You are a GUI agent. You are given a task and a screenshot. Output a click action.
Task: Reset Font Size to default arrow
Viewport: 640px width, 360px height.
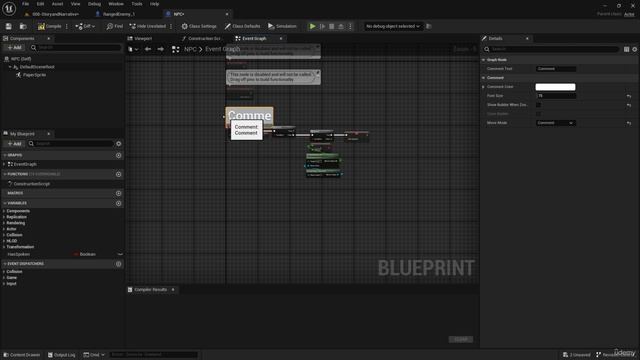[x=629, y=96]
